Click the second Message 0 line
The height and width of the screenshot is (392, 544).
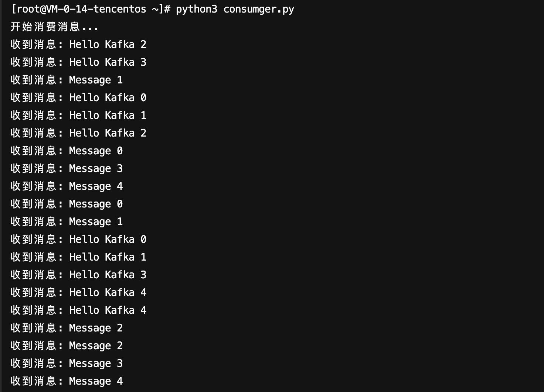tap(67, 204)
